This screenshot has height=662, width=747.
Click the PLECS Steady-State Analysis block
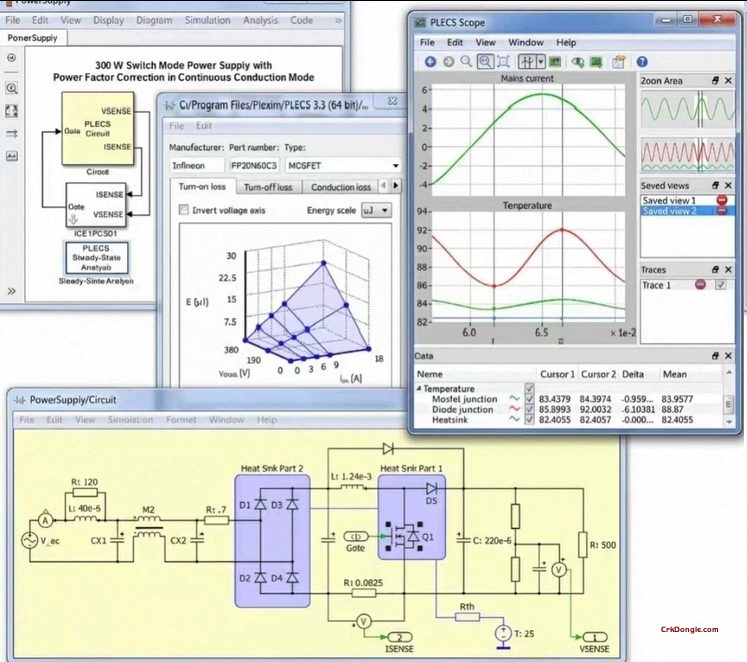pyautogui.click(x=97, y=258)
